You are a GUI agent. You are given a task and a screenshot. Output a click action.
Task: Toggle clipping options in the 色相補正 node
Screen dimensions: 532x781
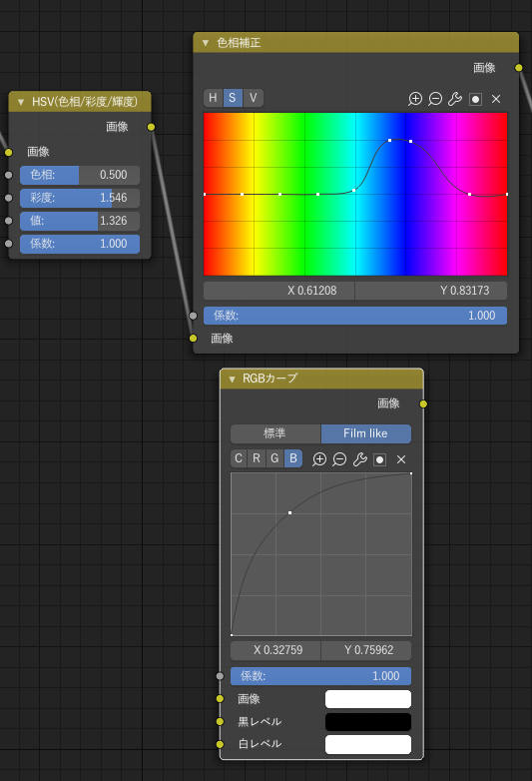[475, 99]
